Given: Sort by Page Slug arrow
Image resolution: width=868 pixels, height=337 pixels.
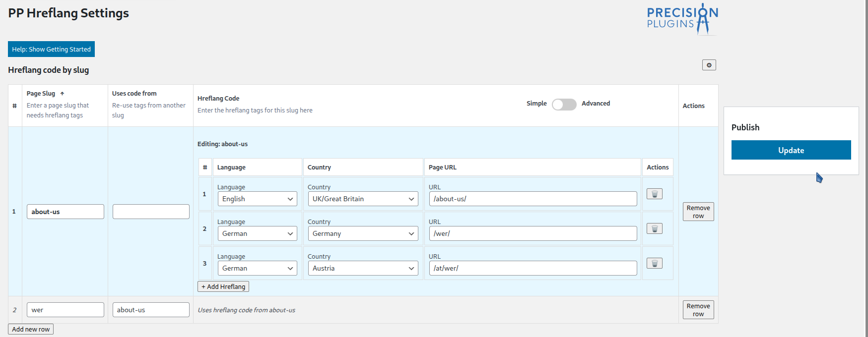Looking at the screenshot, I should coord(62,94).
